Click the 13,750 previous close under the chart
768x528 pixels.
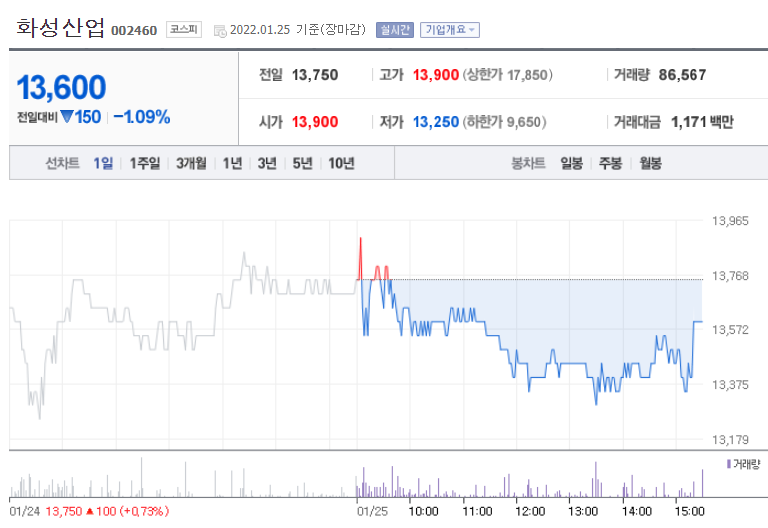64,511
